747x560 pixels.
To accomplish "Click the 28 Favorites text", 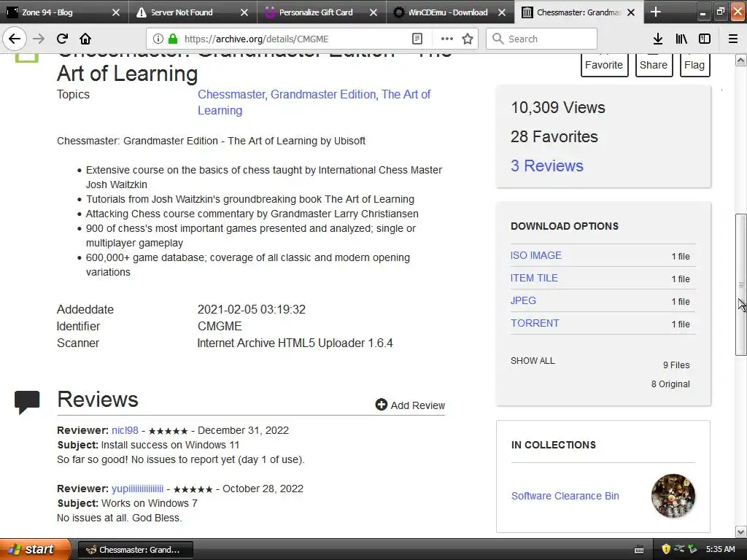I will (554, 136).
